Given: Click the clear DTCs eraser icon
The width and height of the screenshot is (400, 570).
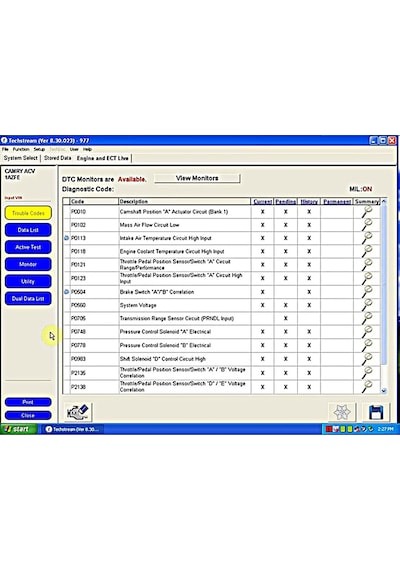Looking at the screenshot, I should (78, 412).
